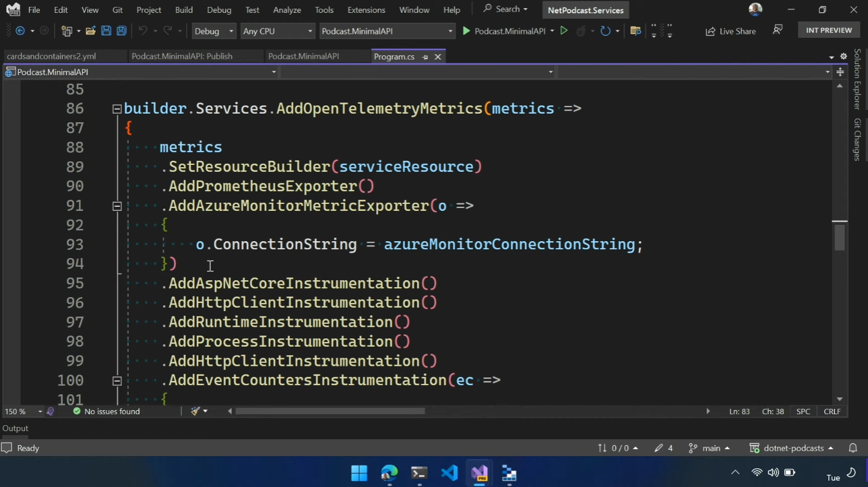The height and width of the screenshot is (487, 868).
Task: Click the Save All toolbar icon
Action: click(x=122, y=31)
